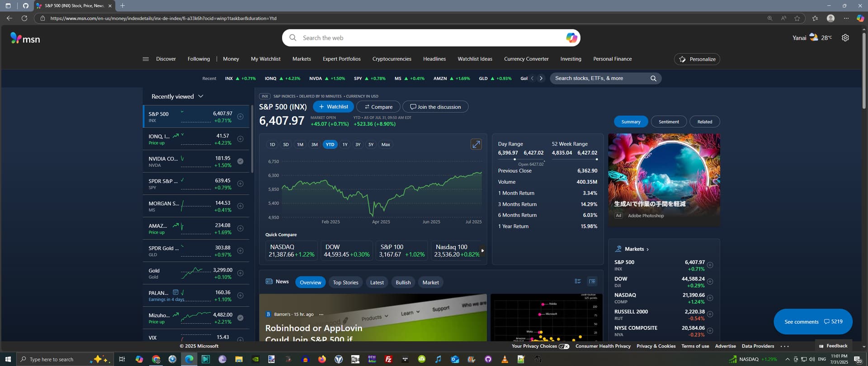The height and width of the screenshot is (366, 868).
Task: Add NASDAQ COMP to watchlist in Markets panel
Action: coord(710,298)
